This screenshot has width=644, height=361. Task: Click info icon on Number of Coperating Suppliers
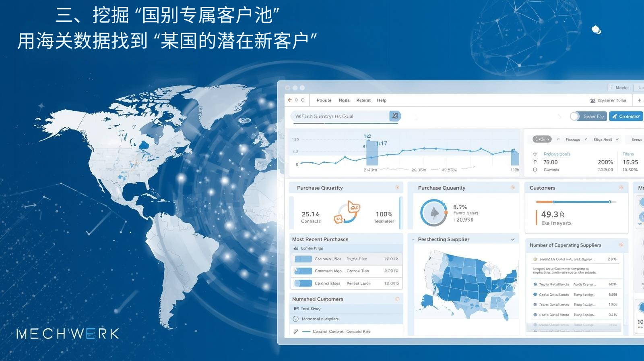point(621,245)
